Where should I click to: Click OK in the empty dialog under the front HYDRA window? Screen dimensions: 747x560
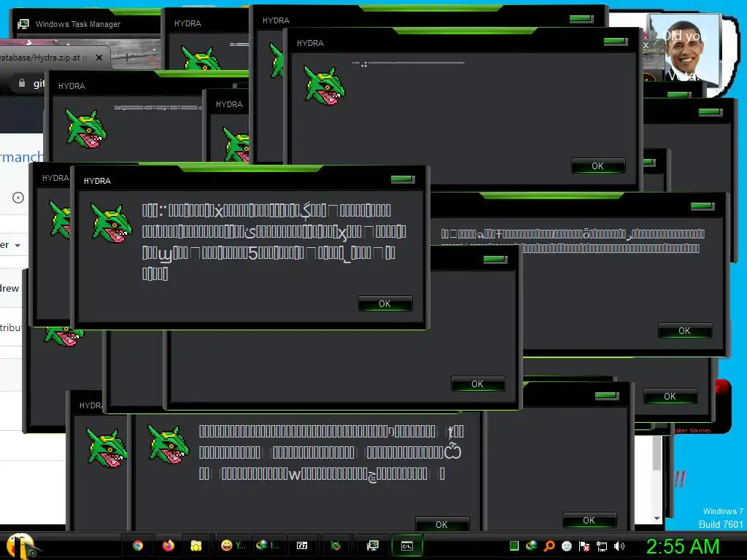pyautogui.click(x=477, y=384)
